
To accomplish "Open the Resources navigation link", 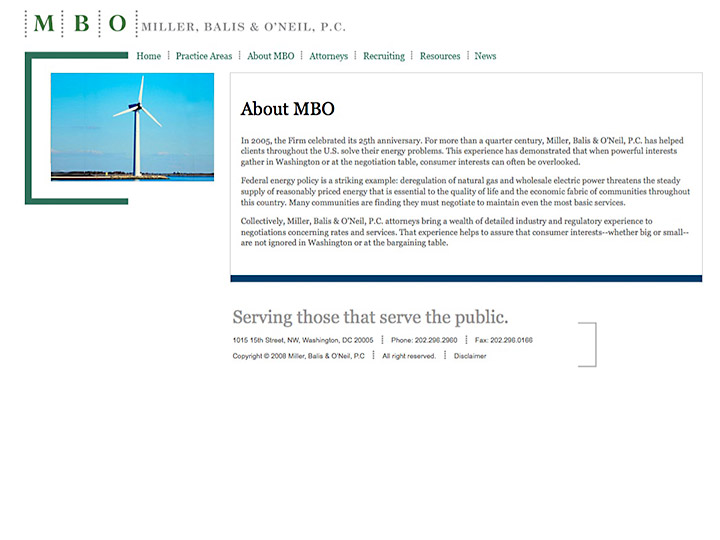I will [x=440, y=56].
